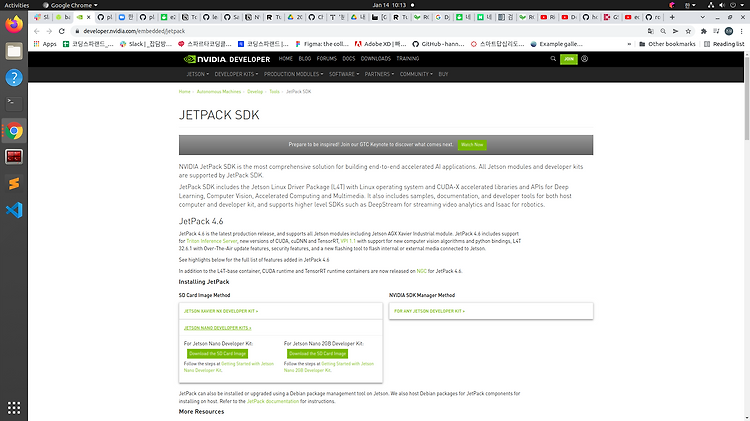
Task: Open the Reading list panel
Action: click(x=724, y=44)
